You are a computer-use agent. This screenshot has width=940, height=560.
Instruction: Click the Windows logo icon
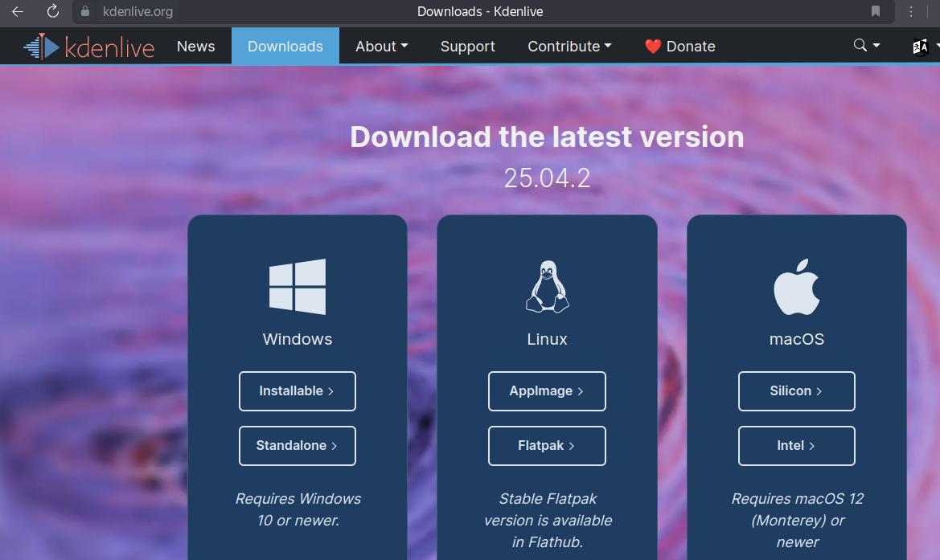[x=298, y=287]
